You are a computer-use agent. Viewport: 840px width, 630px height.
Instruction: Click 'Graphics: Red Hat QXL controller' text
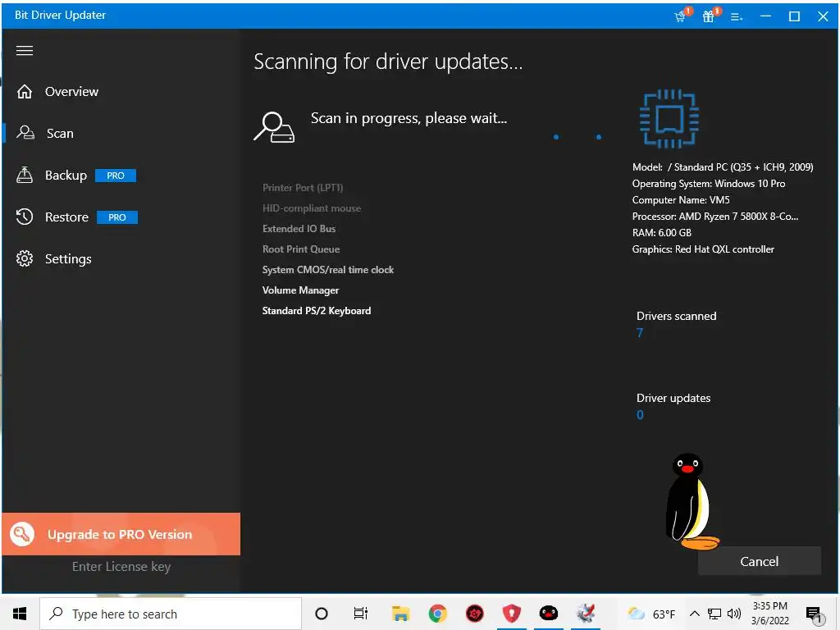[x=703, y=249]
